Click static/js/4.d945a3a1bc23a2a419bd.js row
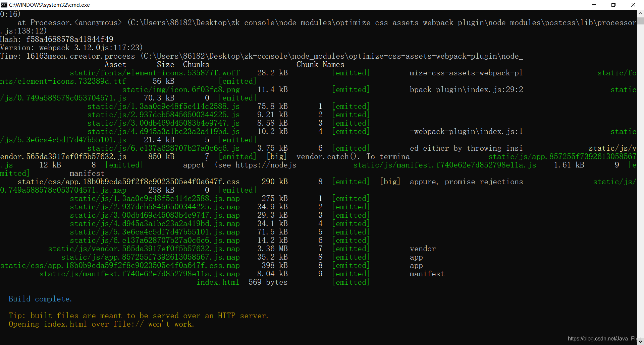644x345 pixels. pos(228,131)
